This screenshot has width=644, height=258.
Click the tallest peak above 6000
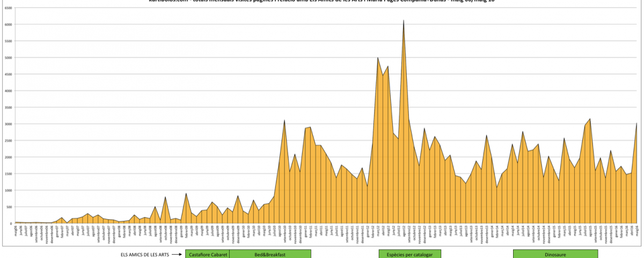(x=404, y=20)
